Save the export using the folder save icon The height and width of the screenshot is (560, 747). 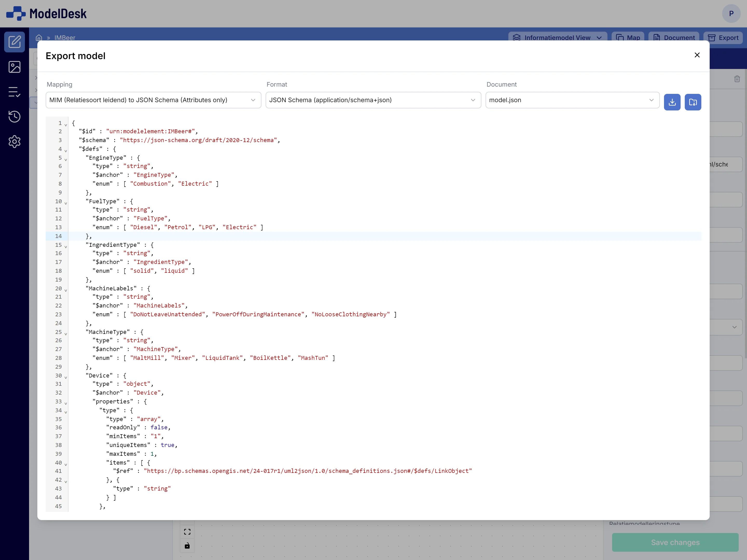pyautogui.click(x=693, y=102)
